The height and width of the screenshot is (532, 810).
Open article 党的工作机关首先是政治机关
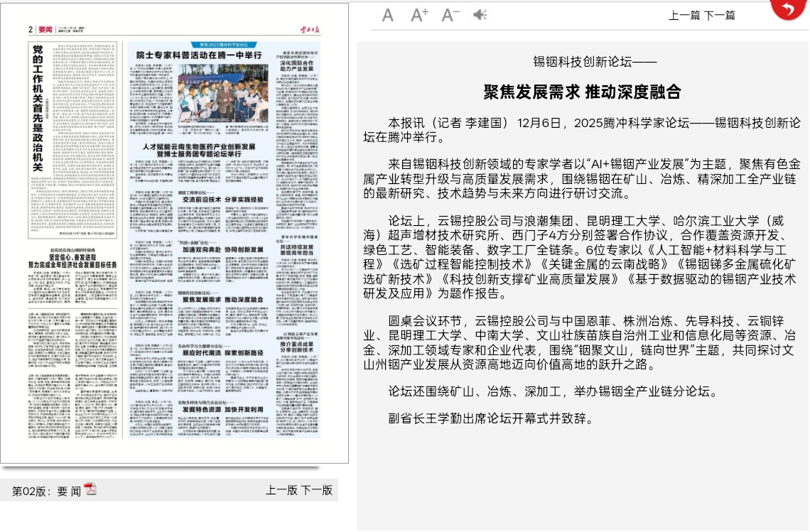pos(38,108)
